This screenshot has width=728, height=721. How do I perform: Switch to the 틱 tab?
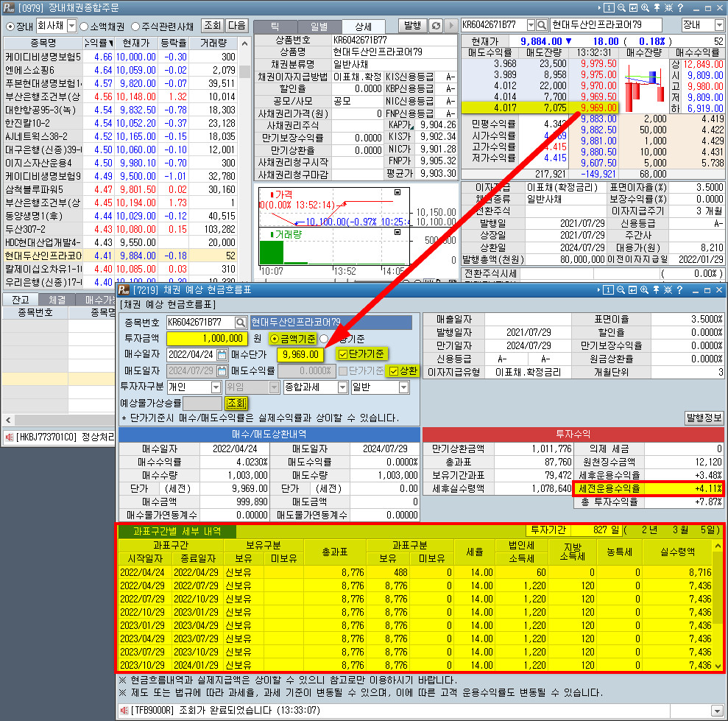tap(275, 27)
